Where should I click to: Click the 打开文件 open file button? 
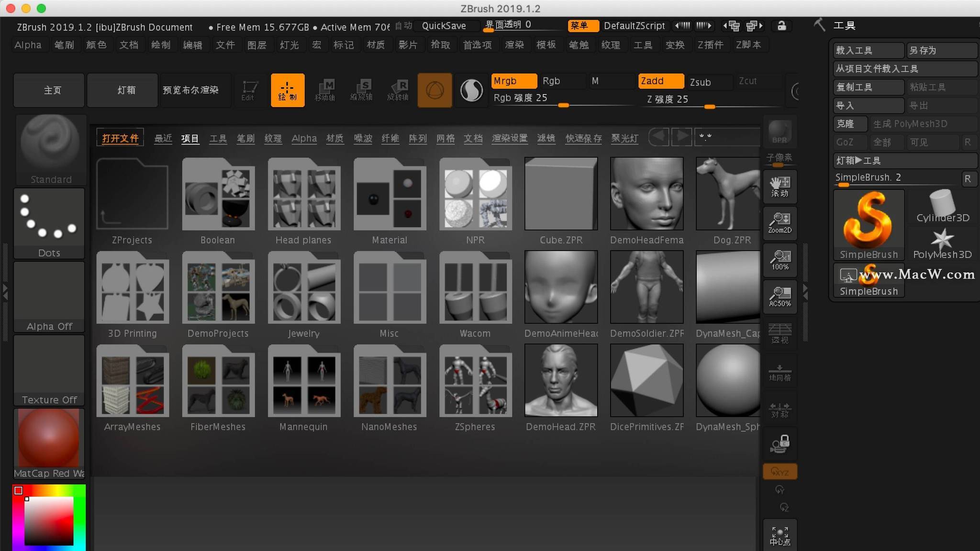tap(120, 138)
